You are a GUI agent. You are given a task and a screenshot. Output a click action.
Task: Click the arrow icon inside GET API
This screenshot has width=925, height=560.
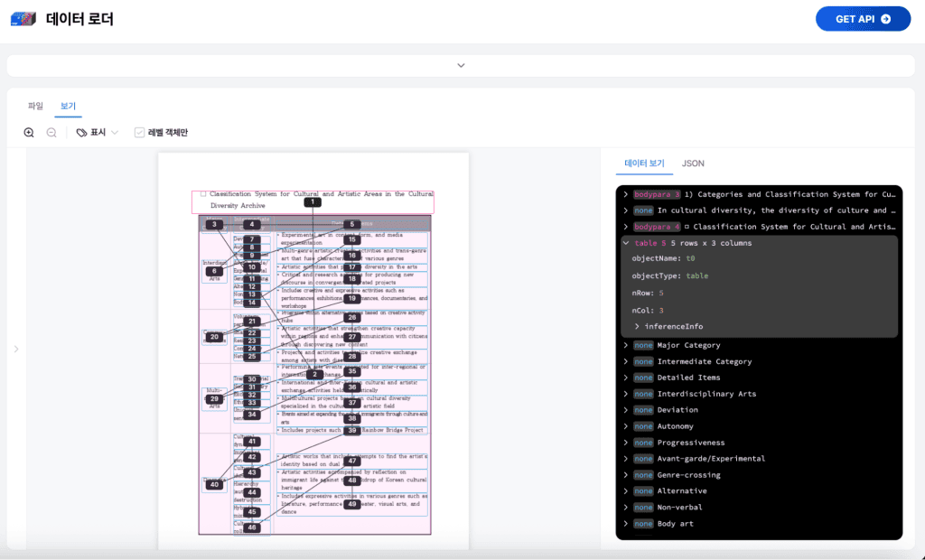885,19
